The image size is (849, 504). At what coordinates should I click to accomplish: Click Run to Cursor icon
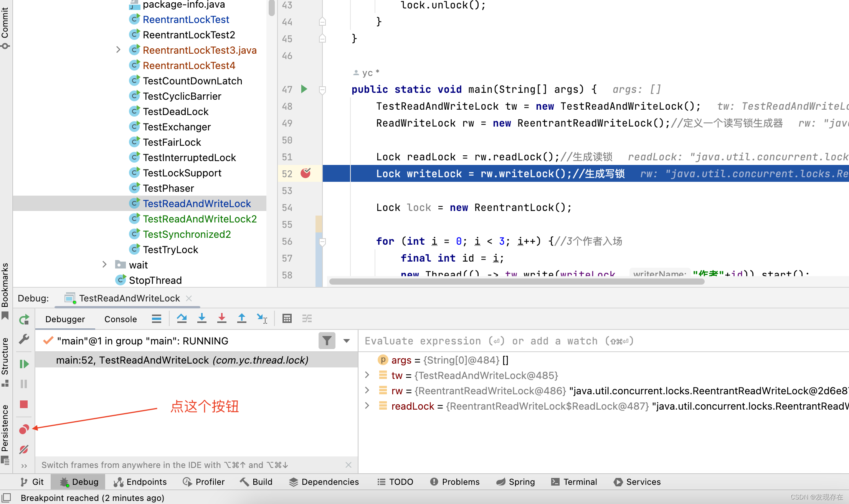point(262,318)
